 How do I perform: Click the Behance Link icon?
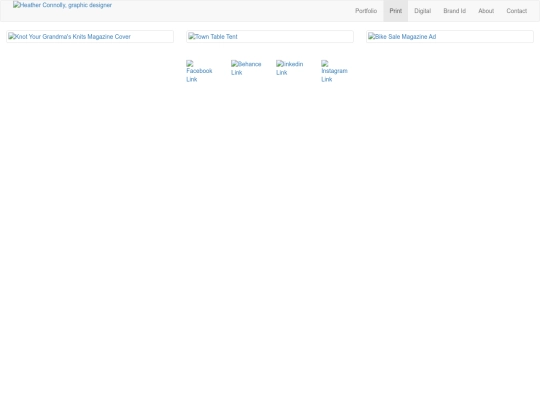click(x=246, y=68)
